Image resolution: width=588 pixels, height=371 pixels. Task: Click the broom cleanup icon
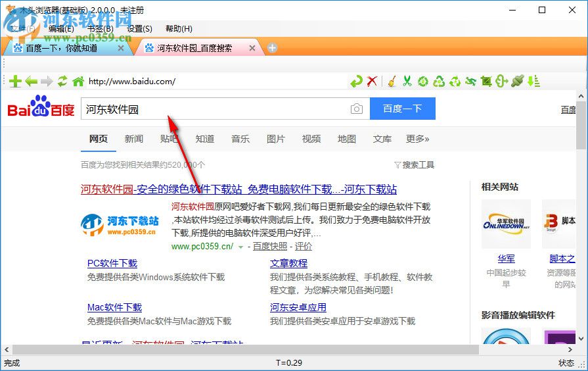point(392,81)
